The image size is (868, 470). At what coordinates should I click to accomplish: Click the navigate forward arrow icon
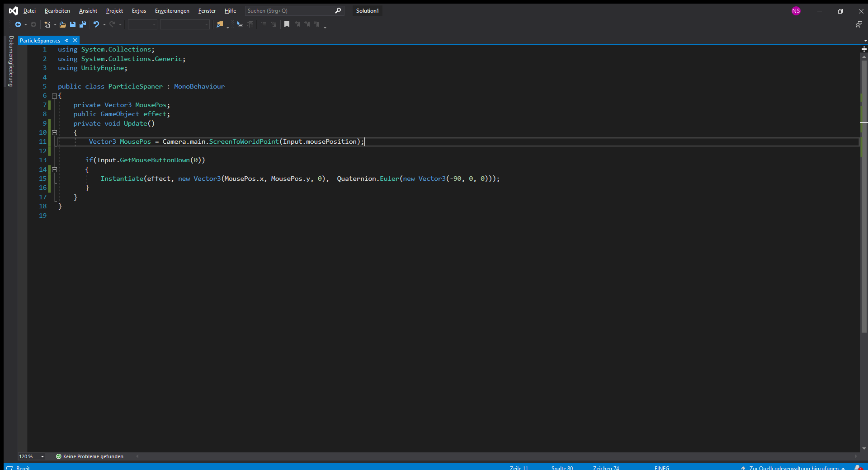33,24
